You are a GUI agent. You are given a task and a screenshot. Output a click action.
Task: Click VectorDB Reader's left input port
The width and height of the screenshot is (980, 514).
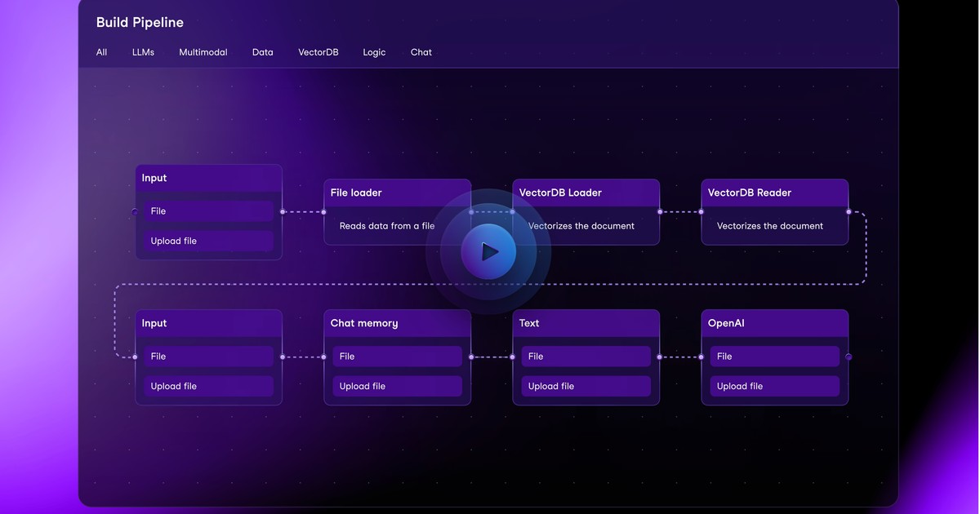tap(702, 211)
